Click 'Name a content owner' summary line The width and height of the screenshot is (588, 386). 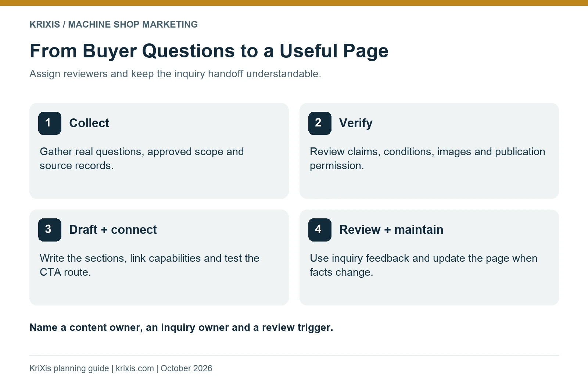(x=181, y=328)
